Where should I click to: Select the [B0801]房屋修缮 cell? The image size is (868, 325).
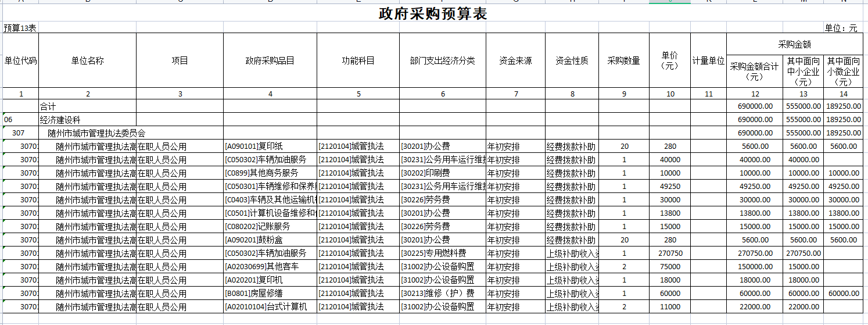(x=270, y=294)
